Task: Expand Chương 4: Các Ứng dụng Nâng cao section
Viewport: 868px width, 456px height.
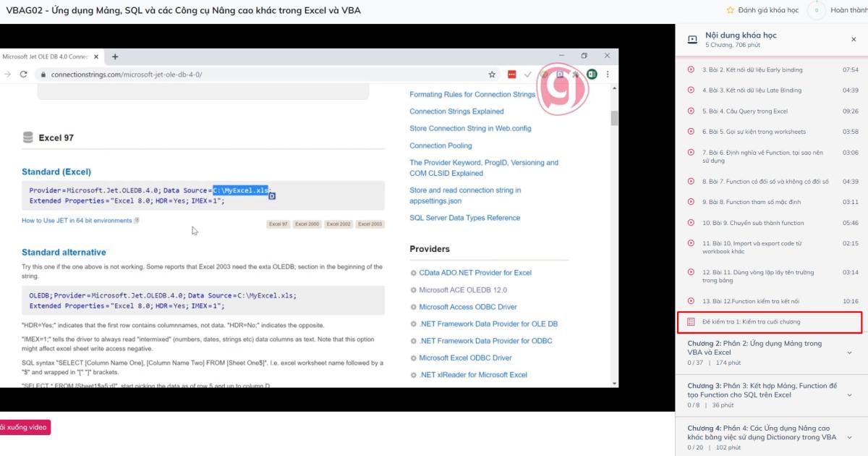Action: point(849,437)
